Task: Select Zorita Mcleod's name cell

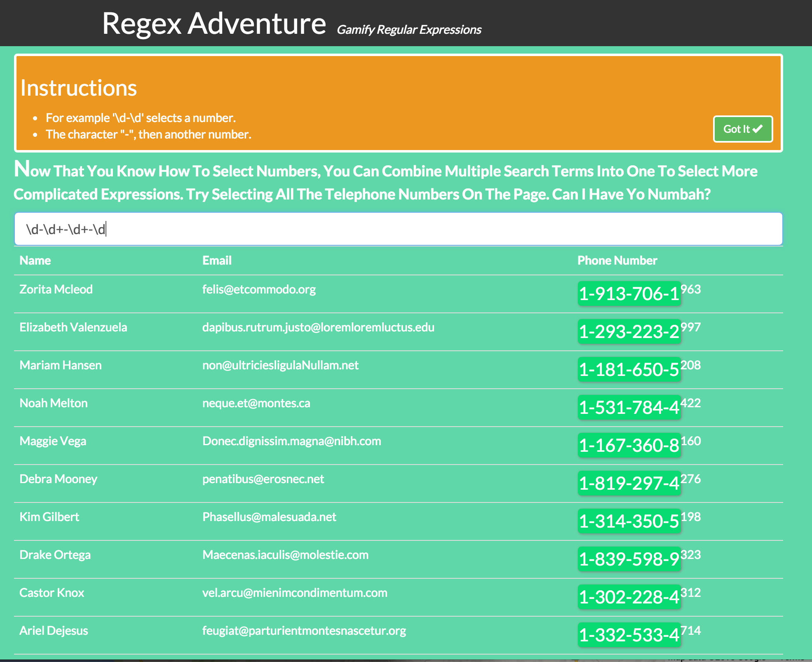Action: pyautogui.click(x=56, y=289)
